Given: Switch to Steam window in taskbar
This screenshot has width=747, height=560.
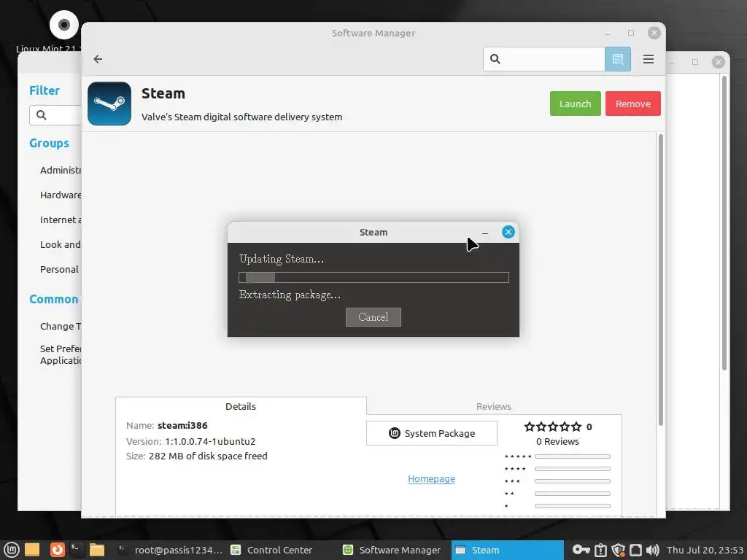Looking at the screenshot, I should pyautogui.click(x=508, y=550).
